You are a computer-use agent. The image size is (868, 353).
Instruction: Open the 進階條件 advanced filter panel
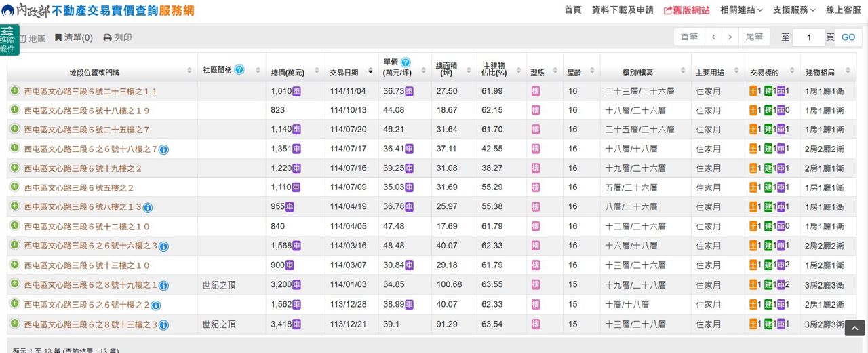click(x=8, y=40)
